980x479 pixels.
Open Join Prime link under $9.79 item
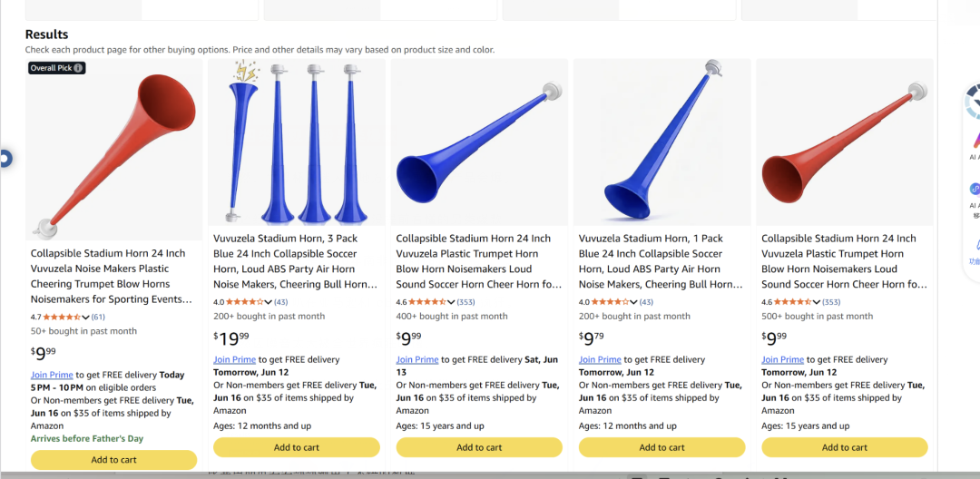click(600, 360)
